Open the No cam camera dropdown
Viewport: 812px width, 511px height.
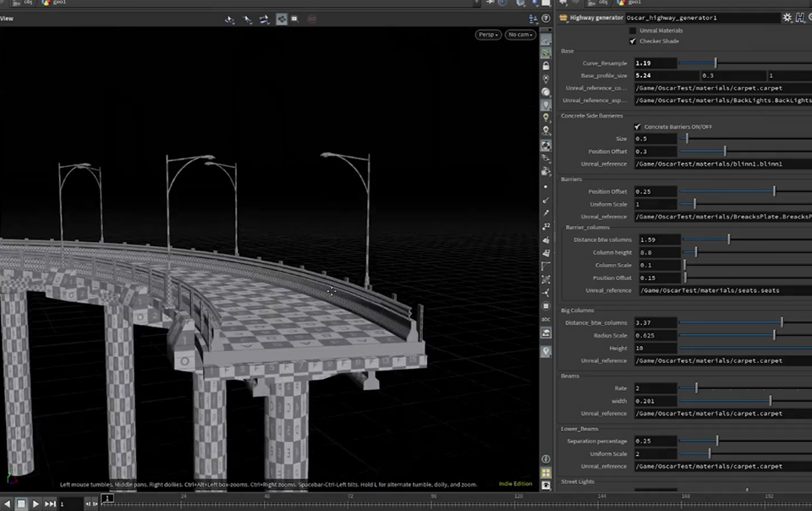click(x=519, y=35)
